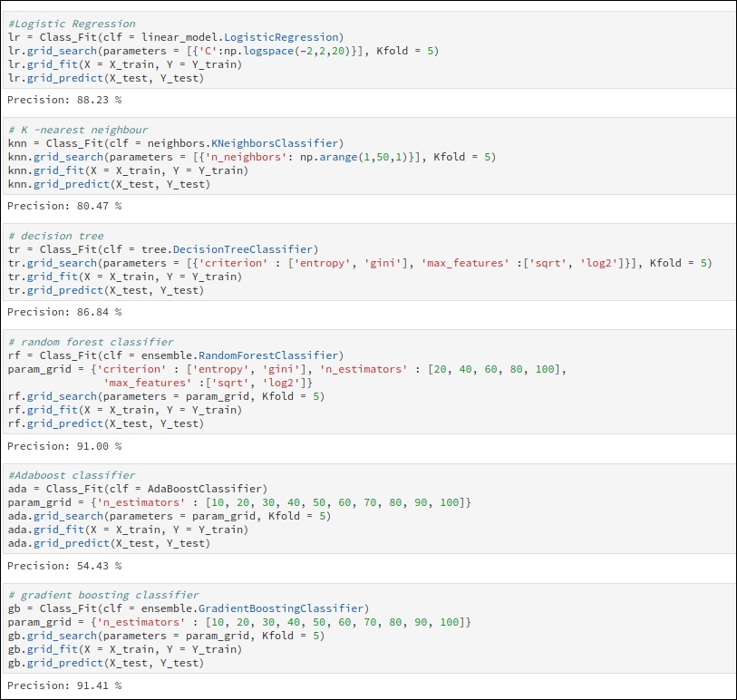Click the rf.grid_search(parameters = param_grid) line
Image resolution: width=737 pixels, height=700 pixels.
pos(167,396)
